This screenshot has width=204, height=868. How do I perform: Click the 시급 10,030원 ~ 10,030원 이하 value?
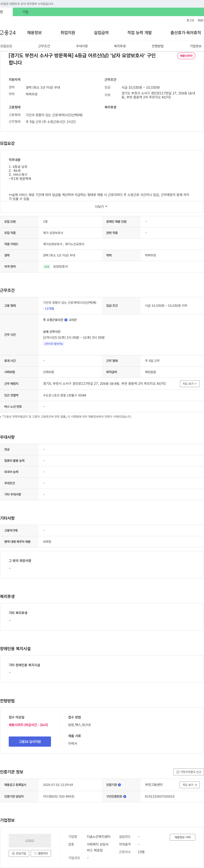click(x=166, y=306)
